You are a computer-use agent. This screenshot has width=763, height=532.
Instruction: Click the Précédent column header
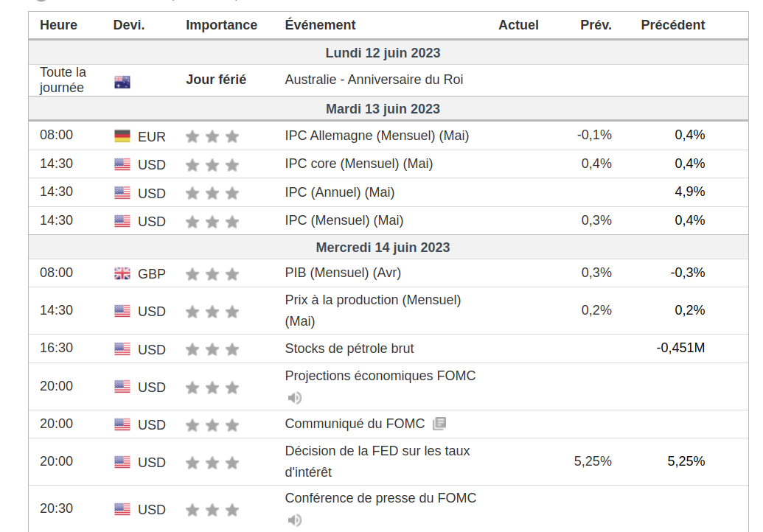[x=672, y=25]
